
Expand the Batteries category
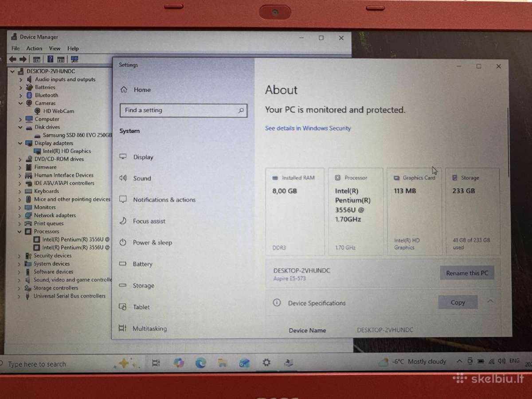coord(20,88)
